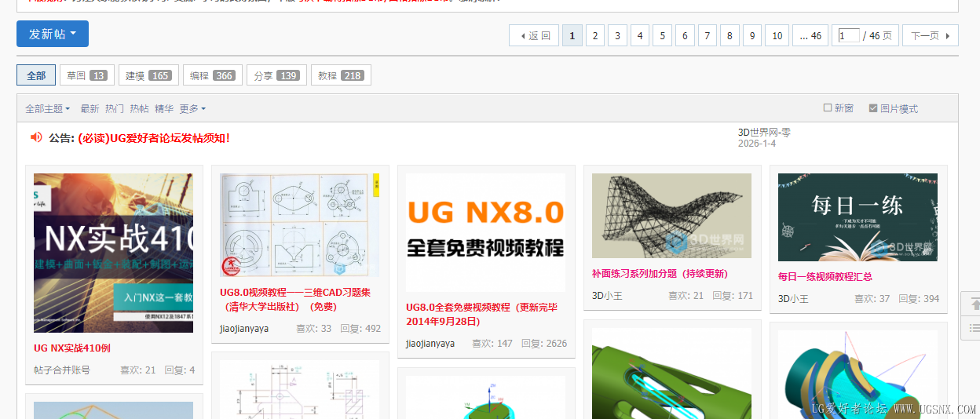The width and height of the screenshot is (980, 419).
Task: Filter threads by 热帖
Action: tap(139, 108)
